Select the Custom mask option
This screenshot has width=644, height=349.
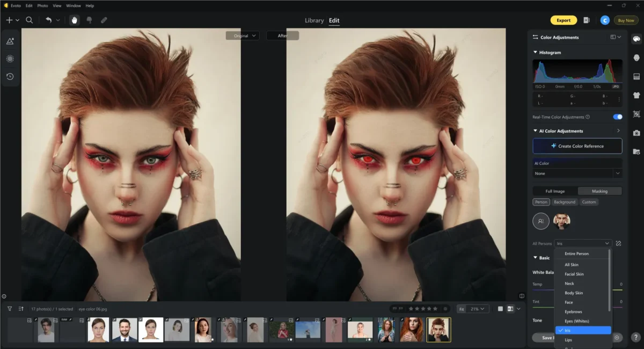(x=589, y=202)
